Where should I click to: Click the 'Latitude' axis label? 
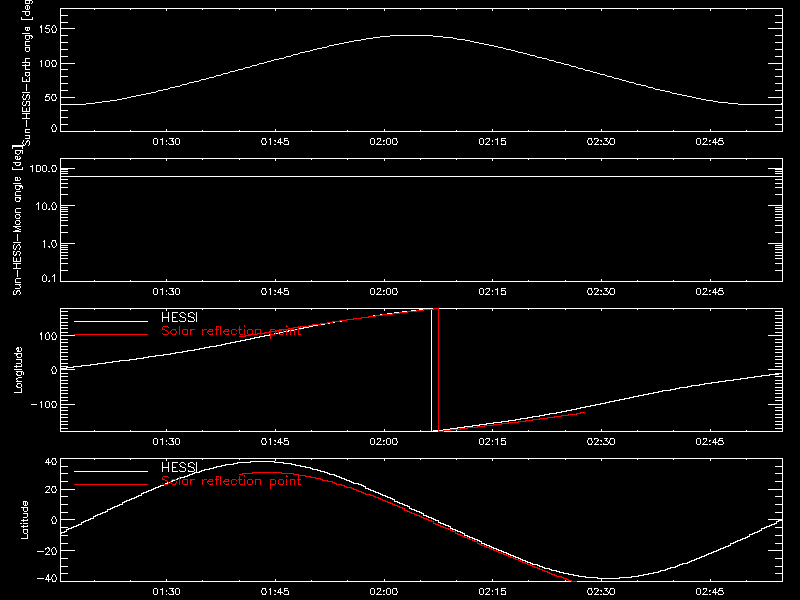coord(24,520)
